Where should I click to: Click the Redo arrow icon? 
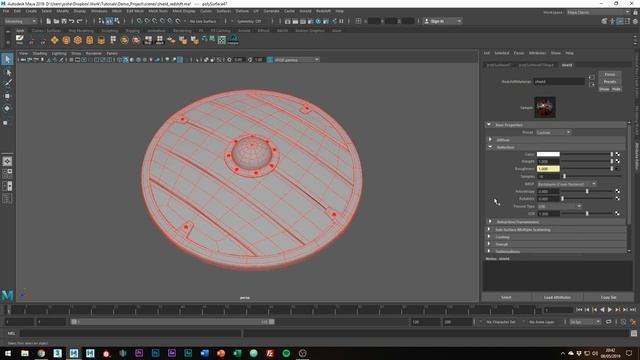click(80, 21)
